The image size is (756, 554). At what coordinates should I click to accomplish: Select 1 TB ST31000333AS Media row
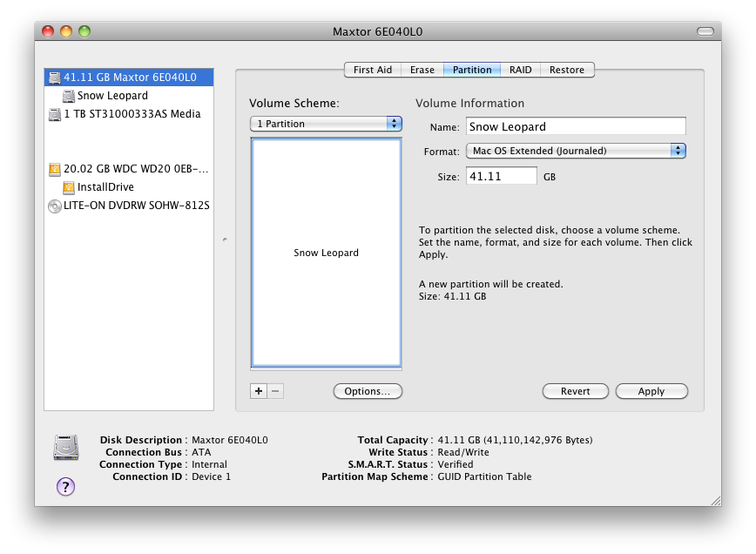tap(129, 114)
